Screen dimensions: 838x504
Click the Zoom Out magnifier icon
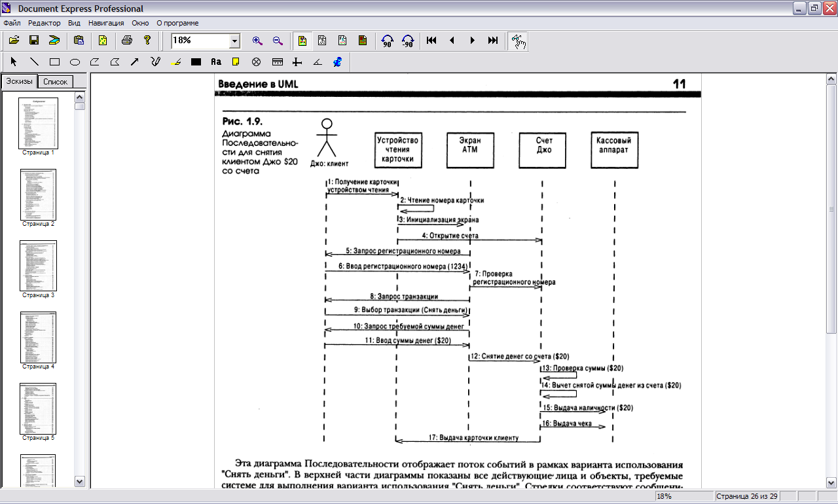point(278,41)
